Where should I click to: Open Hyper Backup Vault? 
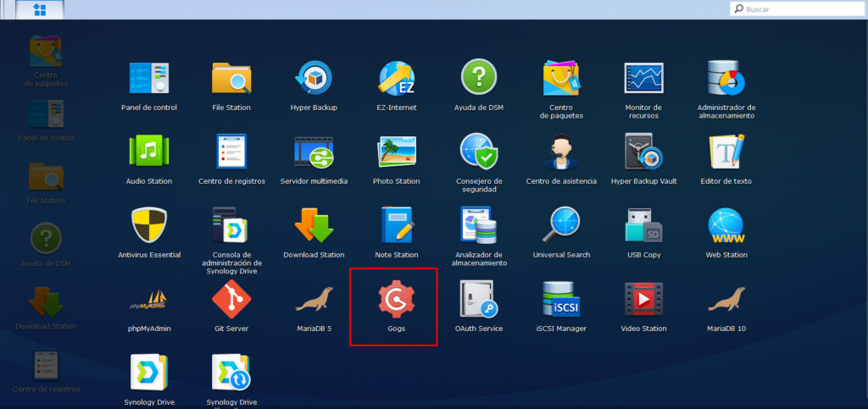pyautogui.click(x=644, y=152)
